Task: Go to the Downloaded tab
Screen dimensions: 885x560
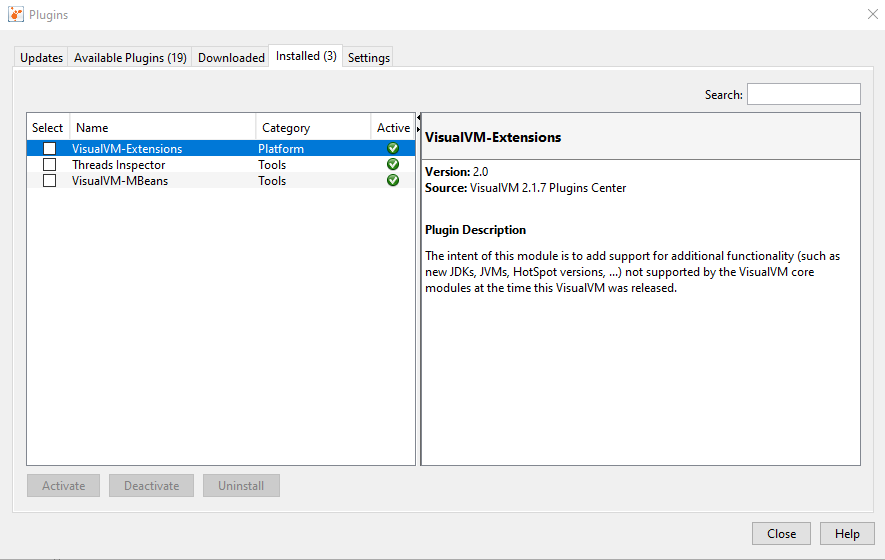Action: tap(231, 58)
